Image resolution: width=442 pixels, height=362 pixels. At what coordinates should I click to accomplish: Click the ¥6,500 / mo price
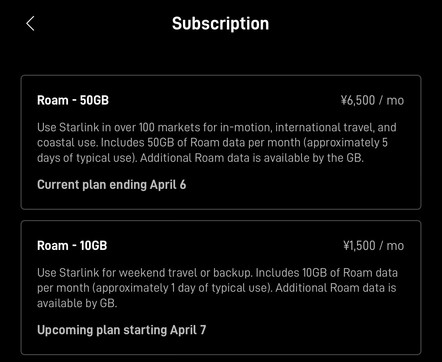[372, 100]
